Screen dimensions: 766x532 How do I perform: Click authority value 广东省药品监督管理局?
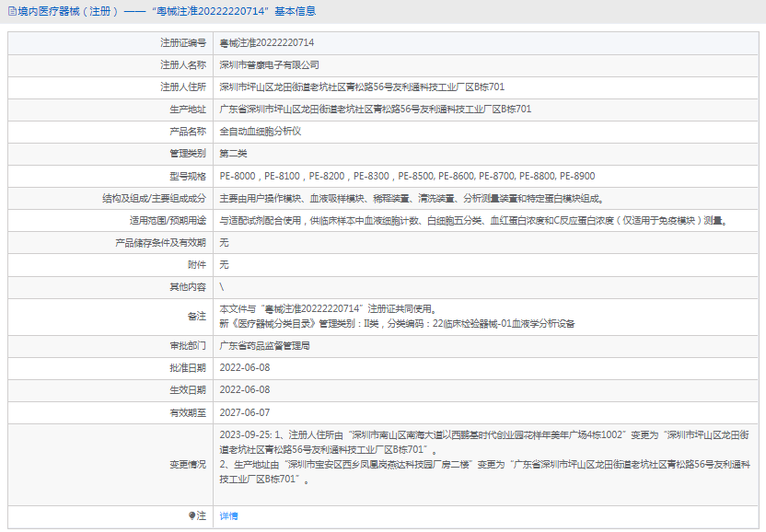[265, 346]
